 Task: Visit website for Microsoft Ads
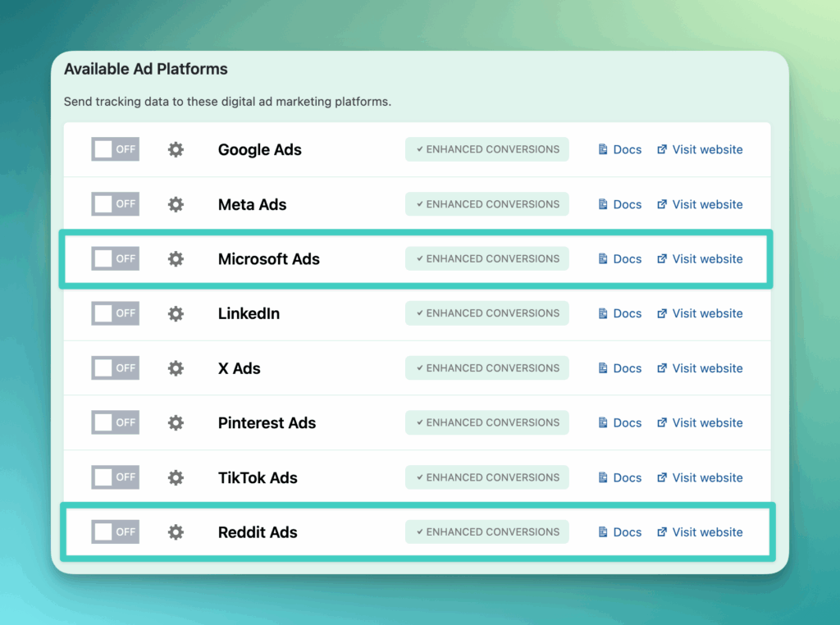click(700, 258)
